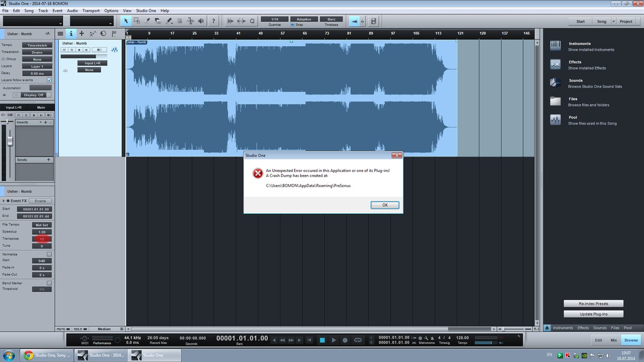Toggle Autoscroll arrow button in toolbar
Screen dimensions: 644x362
tap(355, 21)
